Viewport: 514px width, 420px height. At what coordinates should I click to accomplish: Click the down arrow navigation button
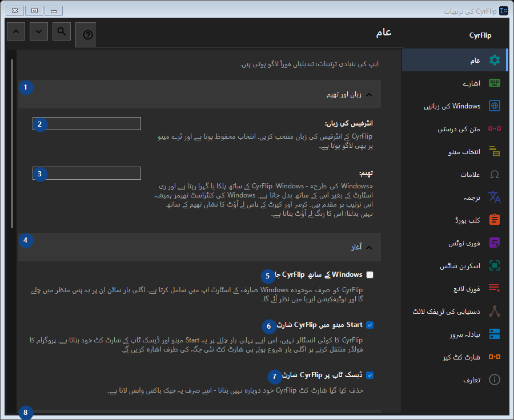coord(39,31)
